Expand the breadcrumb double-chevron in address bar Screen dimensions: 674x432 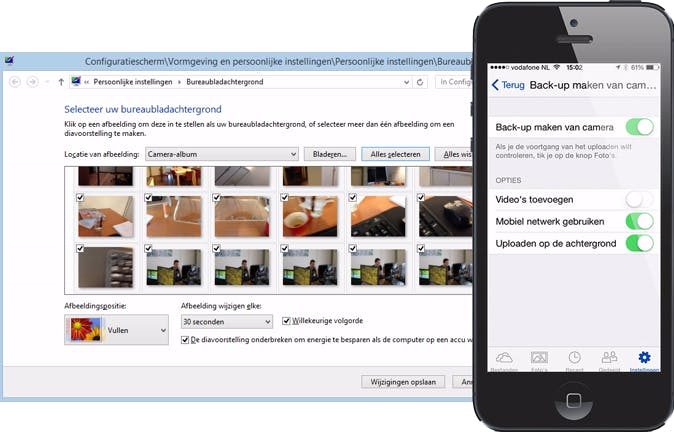(86, 82)
